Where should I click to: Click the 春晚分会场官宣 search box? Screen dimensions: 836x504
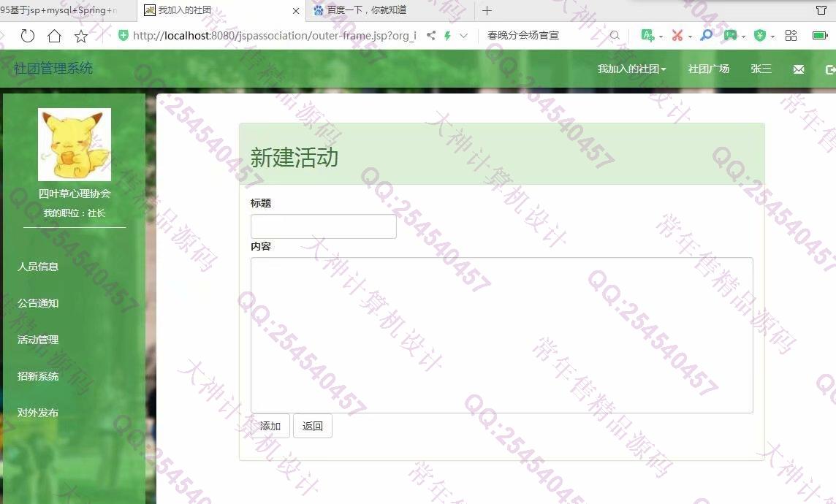click(x=547, y=35)
